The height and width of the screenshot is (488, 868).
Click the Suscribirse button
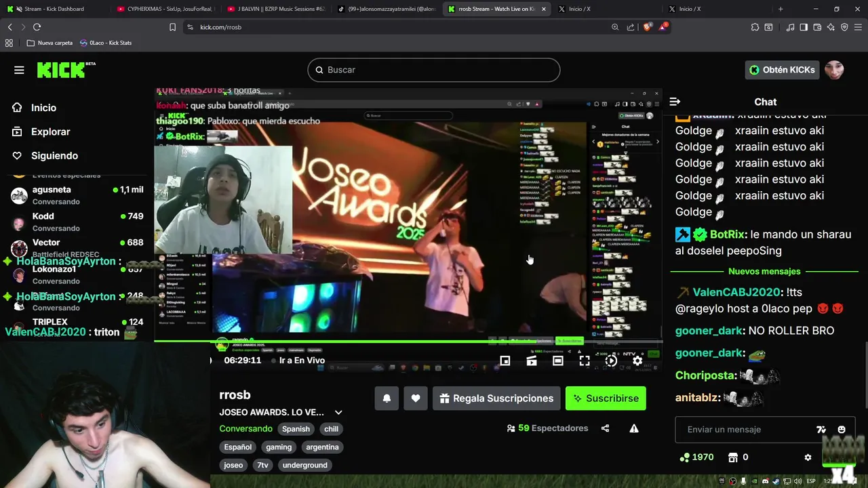(606, 399)
